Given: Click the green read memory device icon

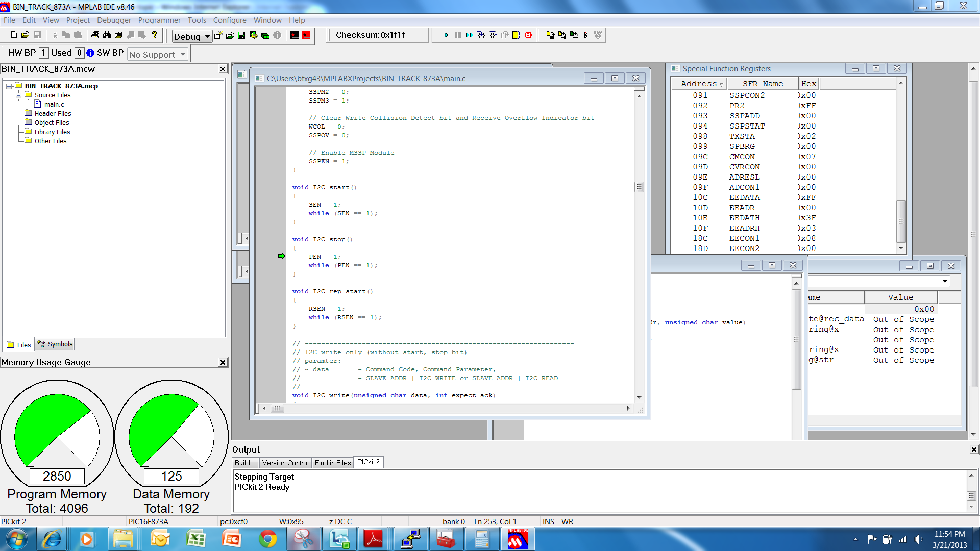Looking at the screenshot, I should [574, 35].
